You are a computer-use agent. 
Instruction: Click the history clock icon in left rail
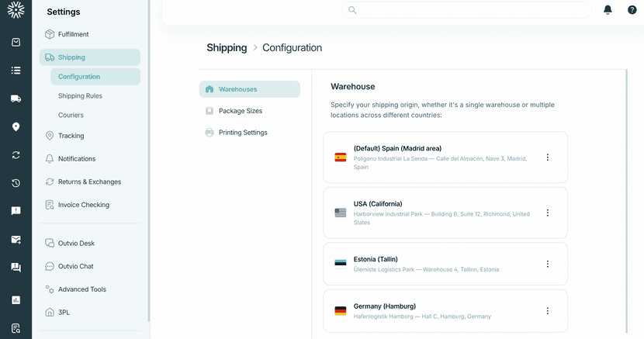(x=16, y=183)
